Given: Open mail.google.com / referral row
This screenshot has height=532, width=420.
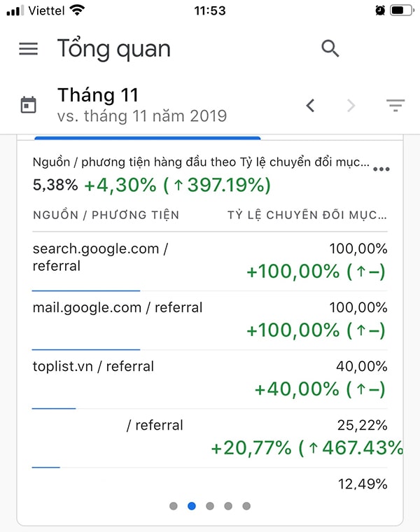Looking at the screenshot, I should [x=117, y=307].
